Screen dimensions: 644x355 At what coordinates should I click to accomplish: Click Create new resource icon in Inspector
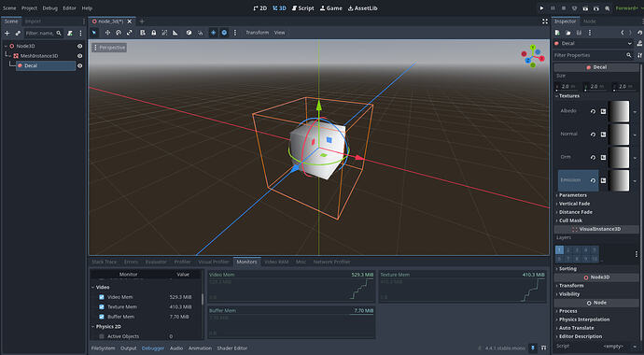557,33
